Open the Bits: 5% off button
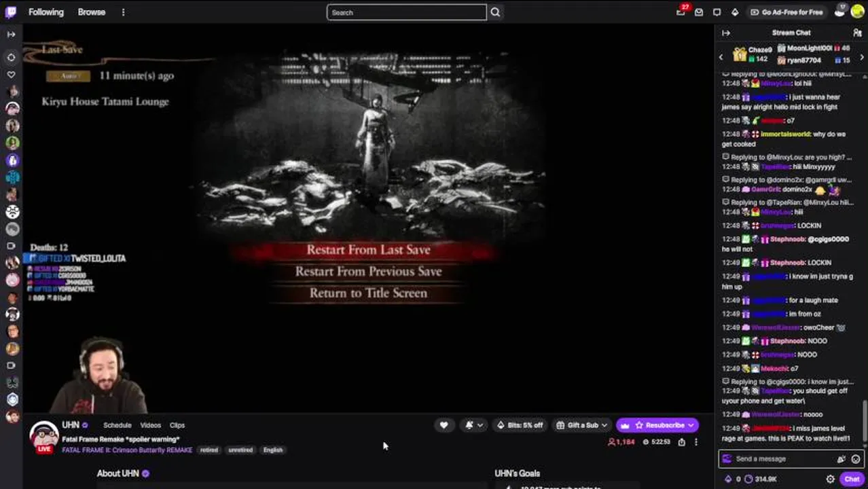The width and height of the screenshot is (868, 489). (520, 425)
